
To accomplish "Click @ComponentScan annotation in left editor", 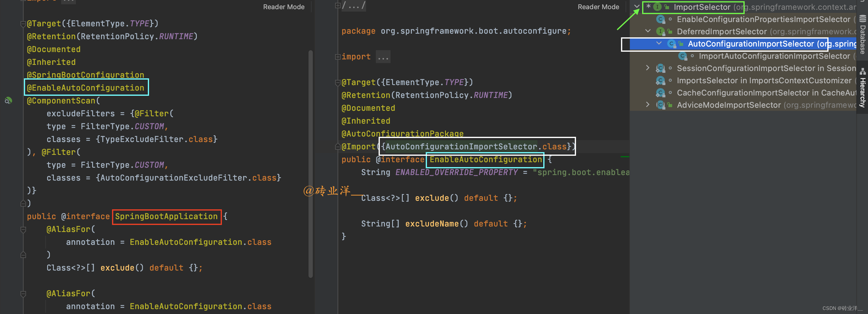I will click(61, 100).
